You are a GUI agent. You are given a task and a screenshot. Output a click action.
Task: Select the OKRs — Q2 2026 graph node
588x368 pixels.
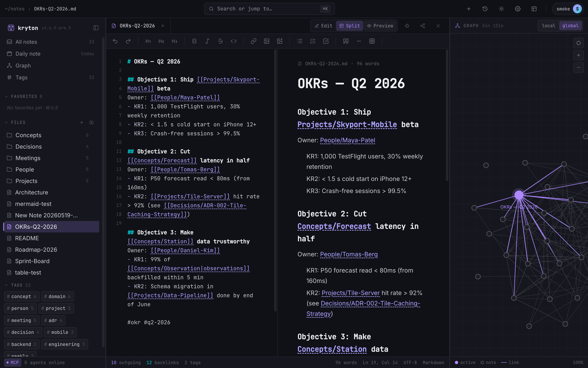(x=519, y=195)
